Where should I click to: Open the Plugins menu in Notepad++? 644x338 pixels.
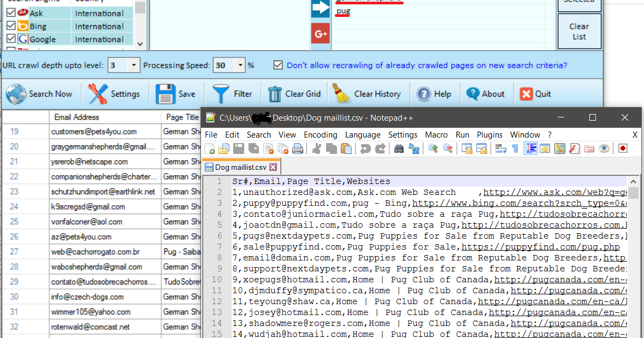click(490, 134)
